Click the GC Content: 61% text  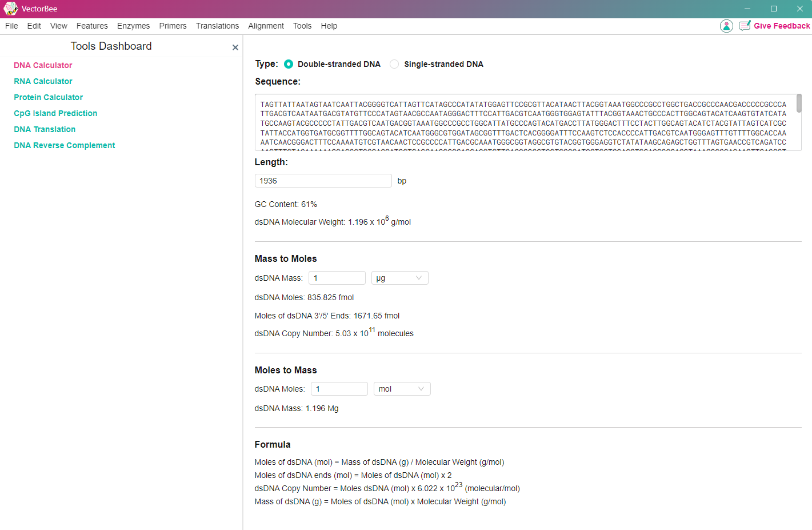[286, 204]
